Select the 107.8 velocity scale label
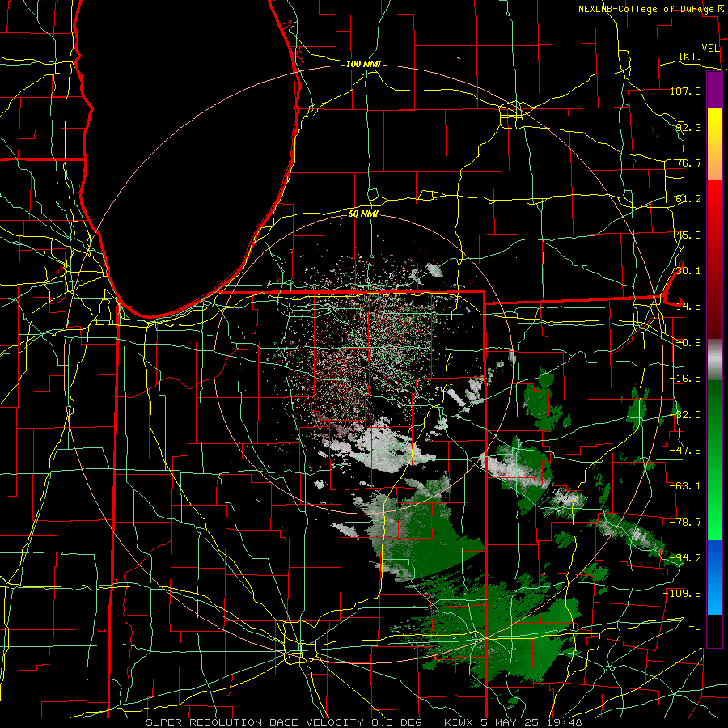This screenshot has width=728, height=728. 685,91
